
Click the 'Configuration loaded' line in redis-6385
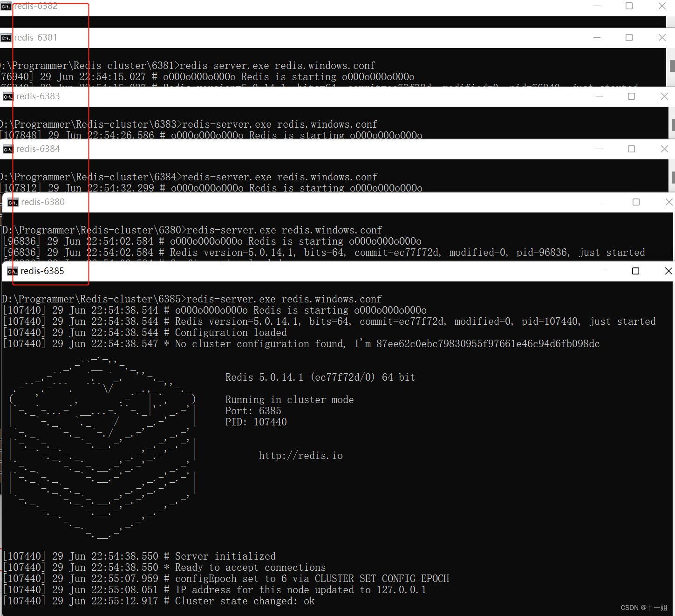(x=145, y=332)
